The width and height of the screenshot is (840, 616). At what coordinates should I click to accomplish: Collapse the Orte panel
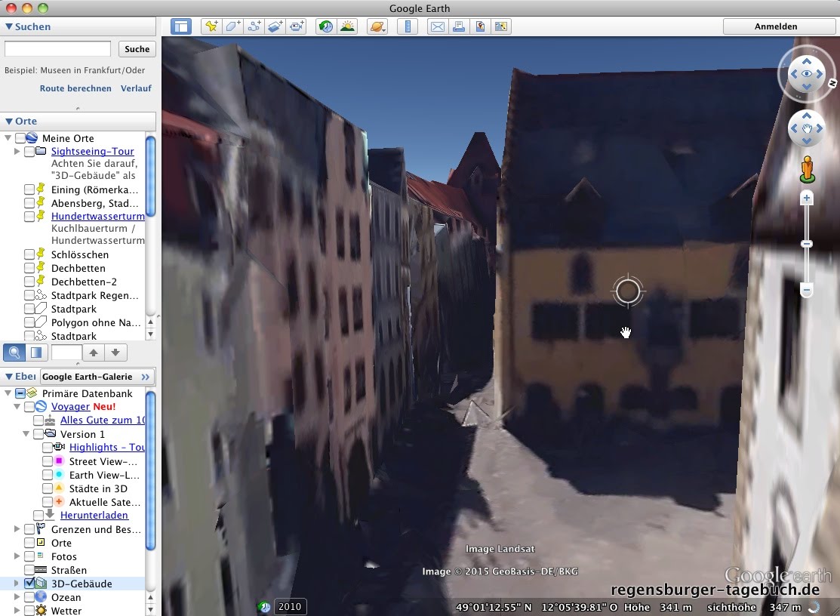click(9, 122)
